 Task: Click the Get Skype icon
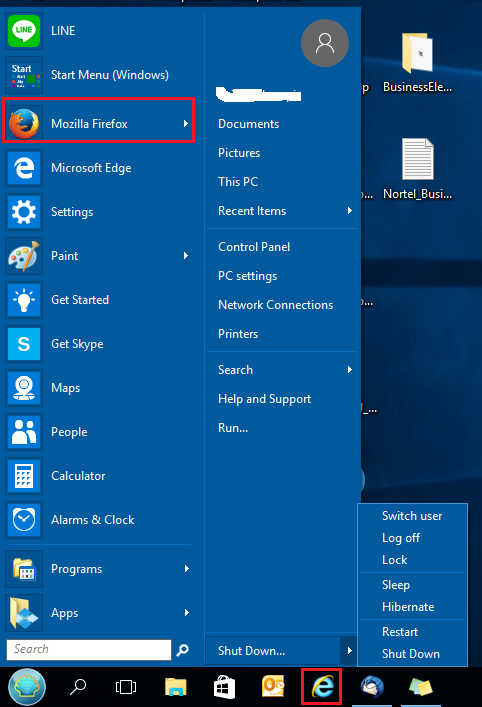[24, 344]
